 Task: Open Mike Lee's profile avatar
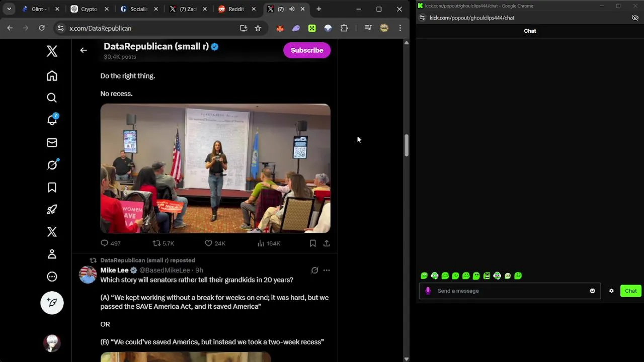pos(88,275)
